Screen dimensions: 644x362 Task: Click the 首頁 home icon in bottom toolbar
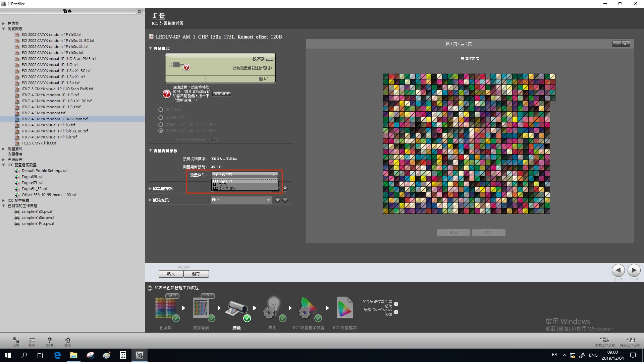click(67, 341)
